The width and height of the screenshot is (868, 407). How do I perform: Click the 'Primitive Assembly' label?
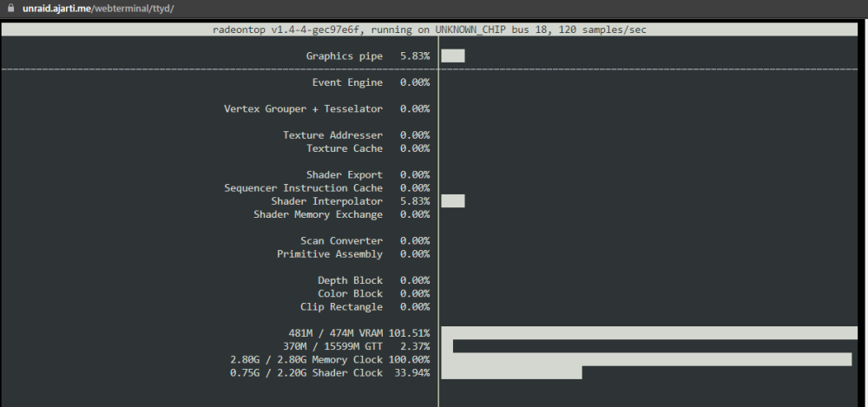pos(330,254)
